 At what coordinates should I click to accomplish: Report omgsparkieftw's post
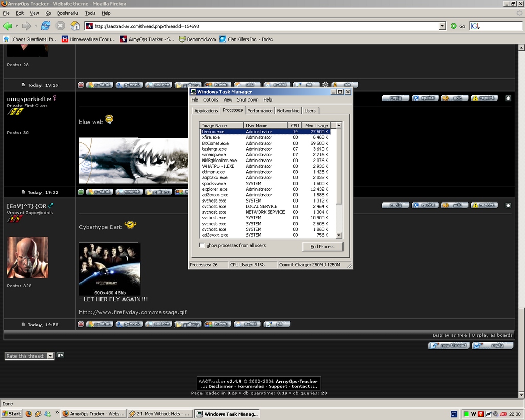(484, 98)
